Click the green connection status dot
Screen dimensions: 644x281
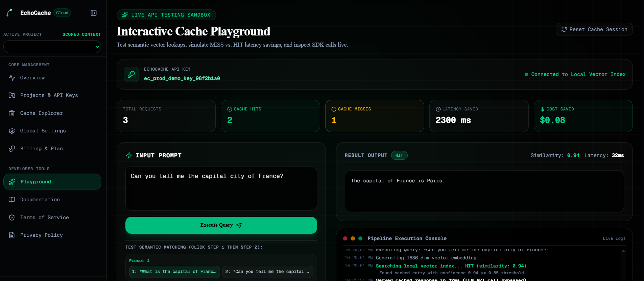(526, 74)
